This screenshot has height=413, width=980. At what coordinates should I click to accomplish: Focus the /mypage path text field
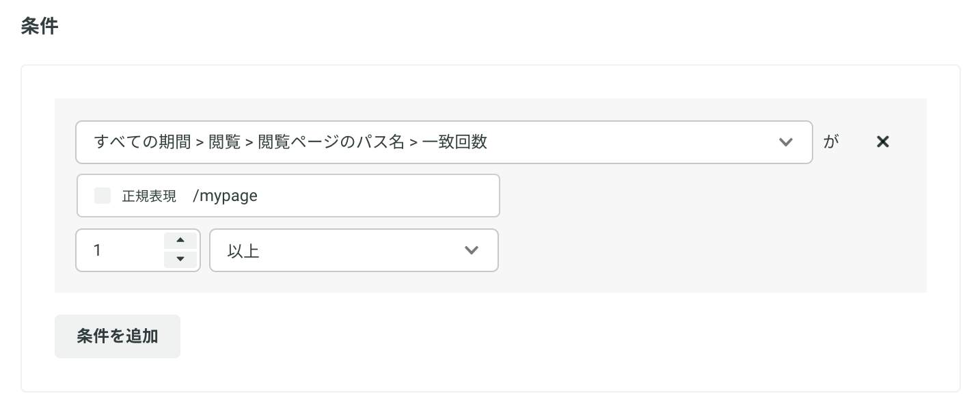pyautogui.click(x=288, y=196)
